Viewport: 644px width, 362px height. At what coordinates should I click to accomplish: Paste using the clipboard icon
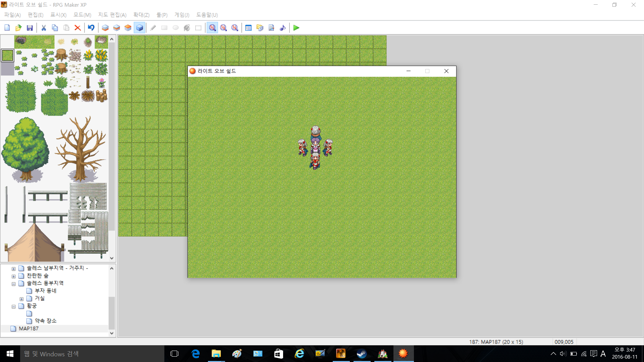(x=66, y=28)
